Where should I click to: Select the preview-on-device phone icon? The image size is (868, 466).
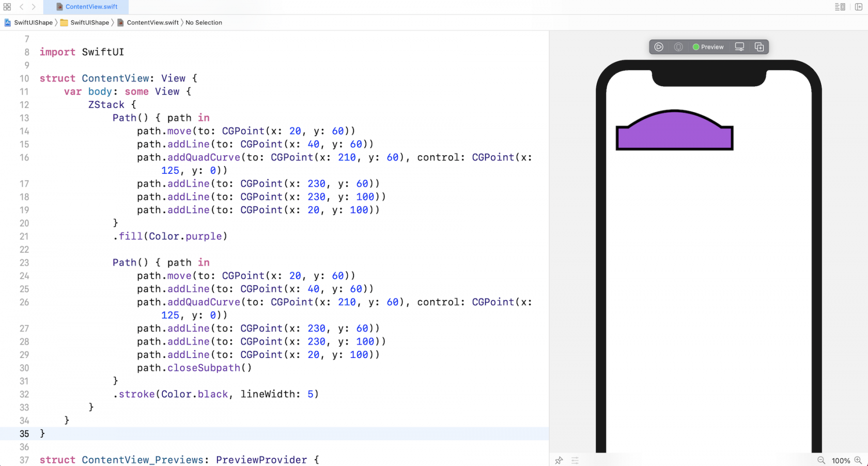739,47
